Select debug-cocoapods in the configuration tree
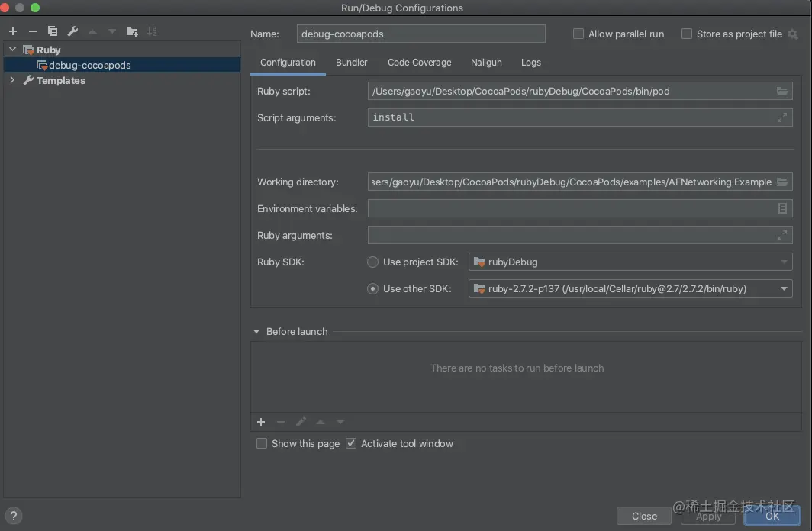The height and width of the screenshot is (531, 812). tap(121, 65)
